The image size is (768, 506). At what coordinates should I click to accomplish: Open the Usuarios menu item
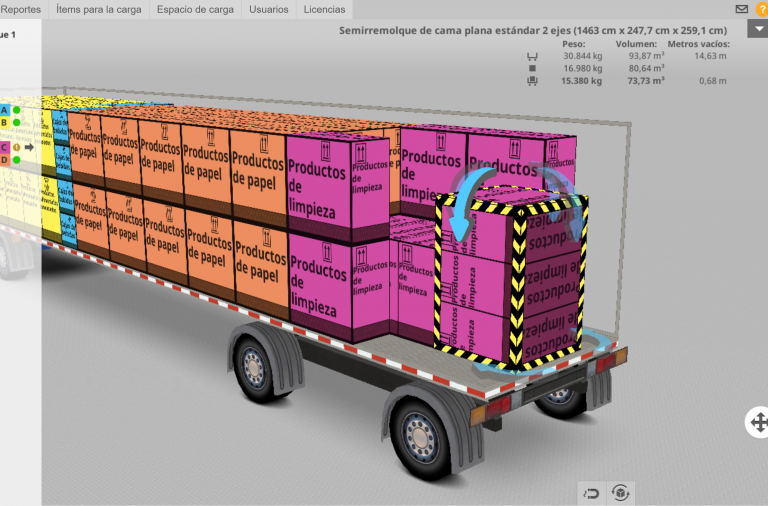click(268, 9)
